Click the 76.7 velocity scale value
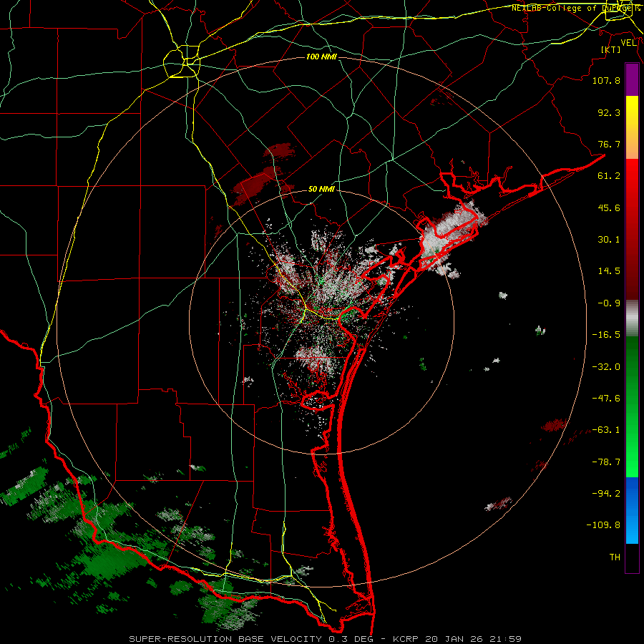Screen dimensions: 644x644 tap(609, 144)
